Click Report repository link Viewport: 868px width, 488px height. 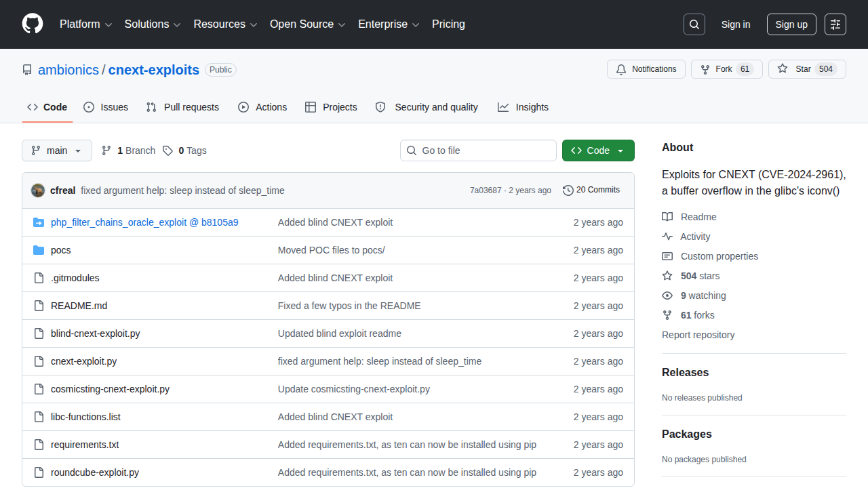(698, 335)
